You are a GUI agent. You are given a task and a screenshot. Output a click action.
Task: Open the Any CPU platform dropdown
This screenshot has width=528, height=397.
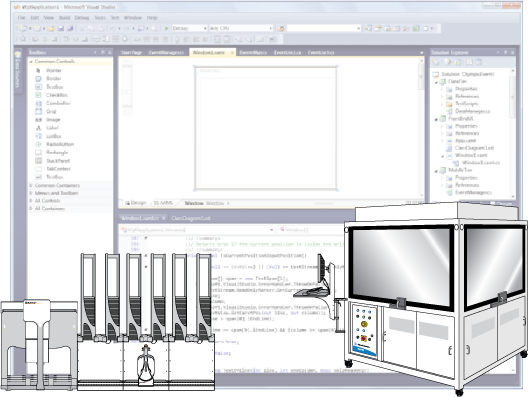pyautogui.click(x=241, y=29)
